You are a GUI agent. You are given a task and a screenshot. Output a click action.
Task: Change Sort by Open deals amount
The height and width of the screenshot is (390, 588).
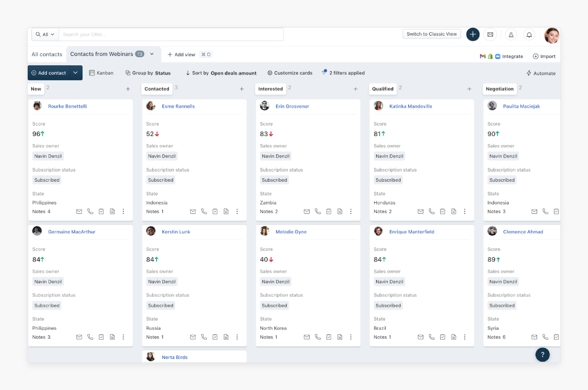click(x=221, y=73)
